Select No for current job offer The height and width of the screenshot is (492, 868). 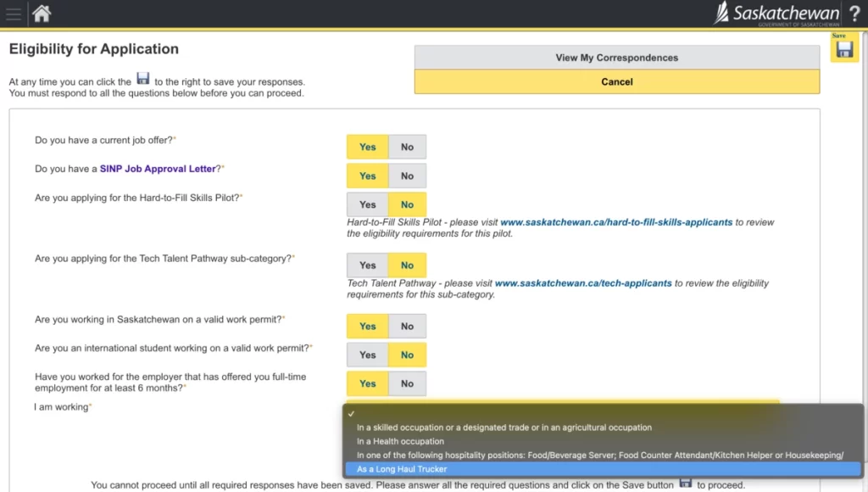407,147
